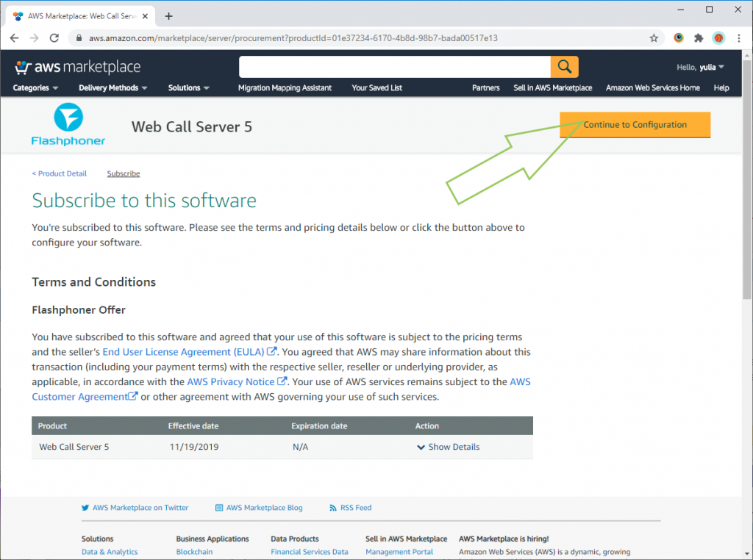Open the Hello, yulia account dropdown
This screenshot has height=560, width=753.
pyautogui.click(x=700, y=67)
